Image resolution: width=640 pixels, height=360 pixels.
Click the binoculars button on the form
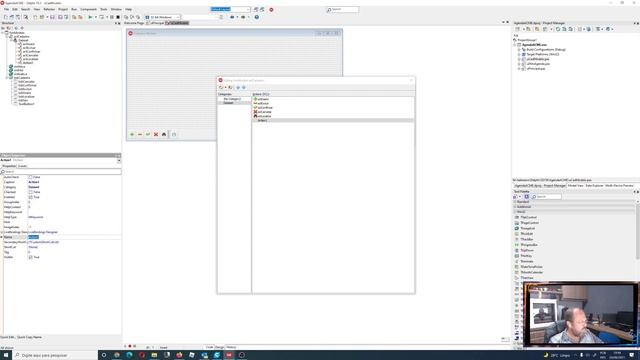(164, 134)
